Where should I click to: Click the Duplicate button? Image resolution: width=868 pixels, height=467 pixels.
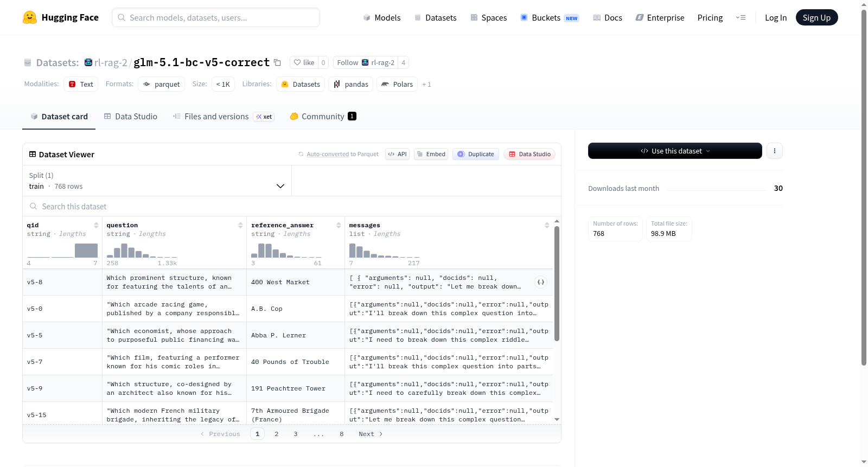pyautogui.click(x=476, y=154)
